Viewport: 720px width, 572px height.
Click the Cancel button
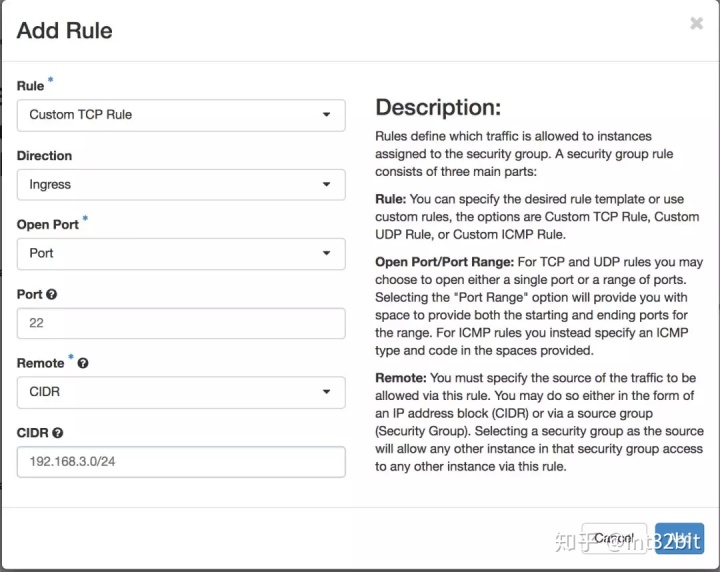614,538
